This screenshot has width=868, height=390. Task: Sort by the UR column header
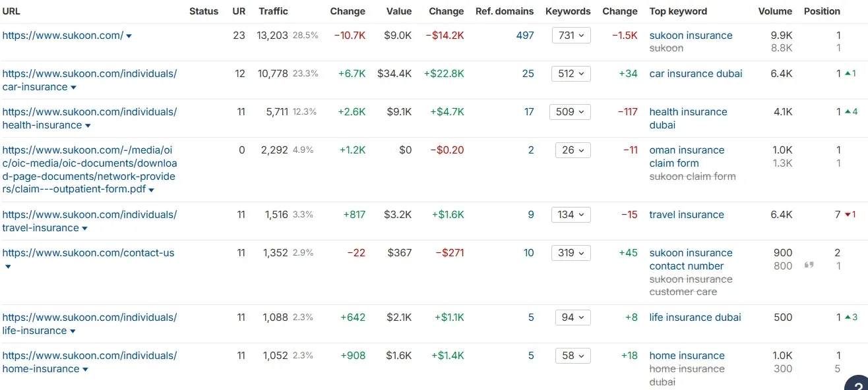(x=239, y=11)
